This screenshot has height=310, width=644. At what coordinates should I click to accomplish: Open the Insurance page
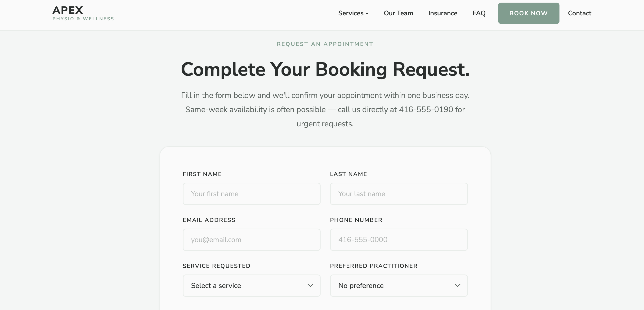(443, 13)
